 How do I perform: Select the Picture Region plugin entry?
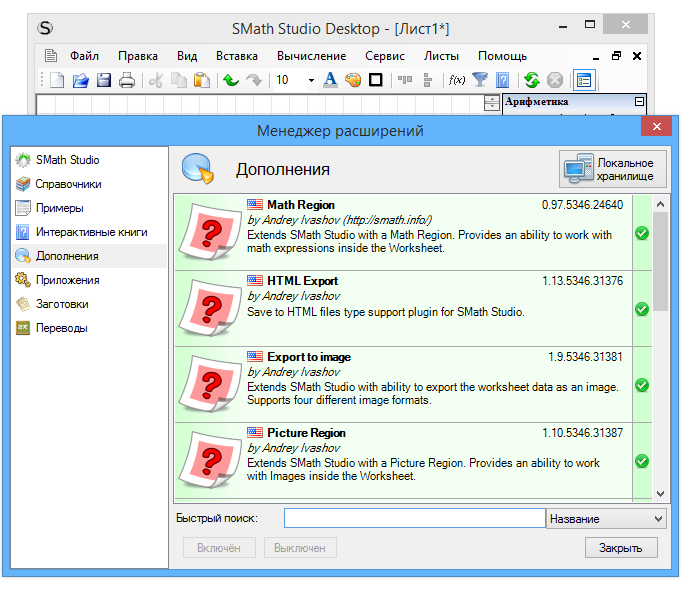click(x=413, y=461)
